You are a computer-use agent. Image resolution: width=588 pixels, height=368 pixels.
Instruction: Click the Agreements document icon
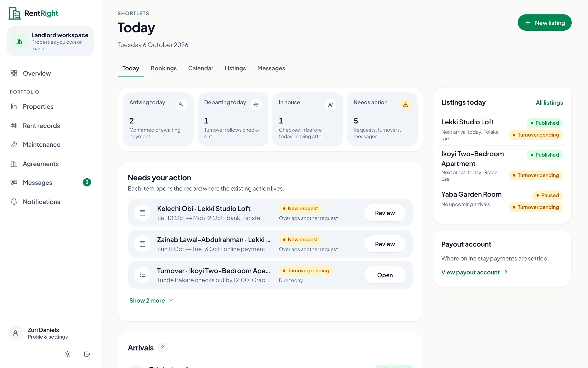coord(14,164)
